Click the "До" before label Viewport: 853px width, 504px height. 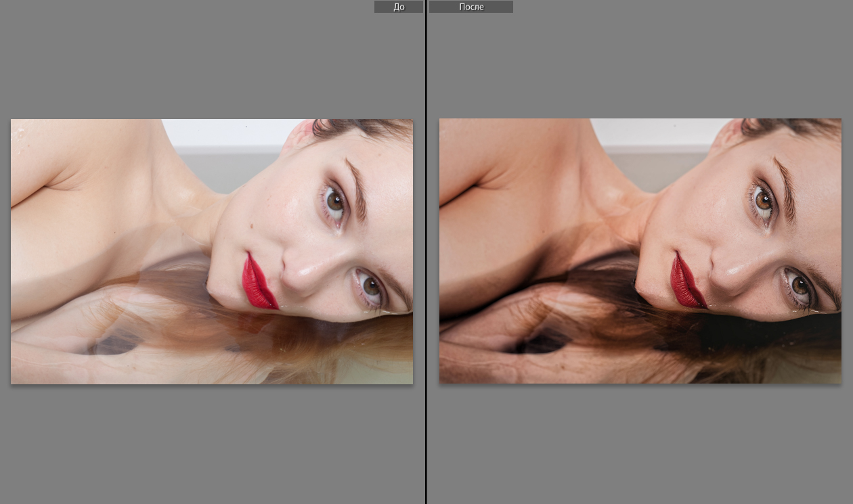pyautogui.click(x=399, y=7)
